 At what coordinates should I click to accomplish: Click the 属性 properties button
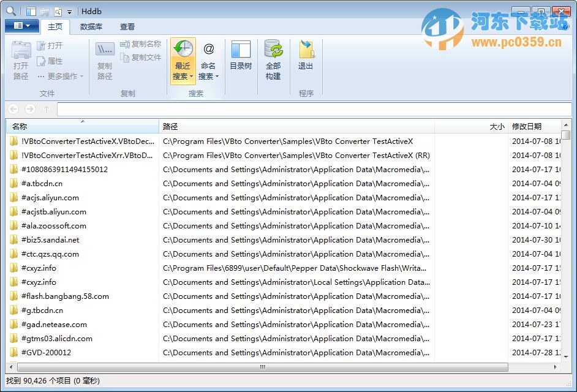pos(50,61)
